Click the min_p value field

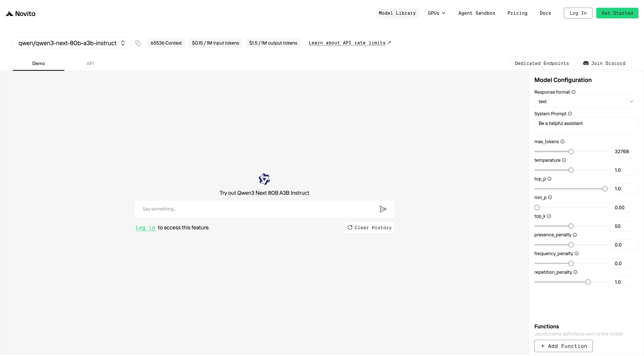pos(624,207)
